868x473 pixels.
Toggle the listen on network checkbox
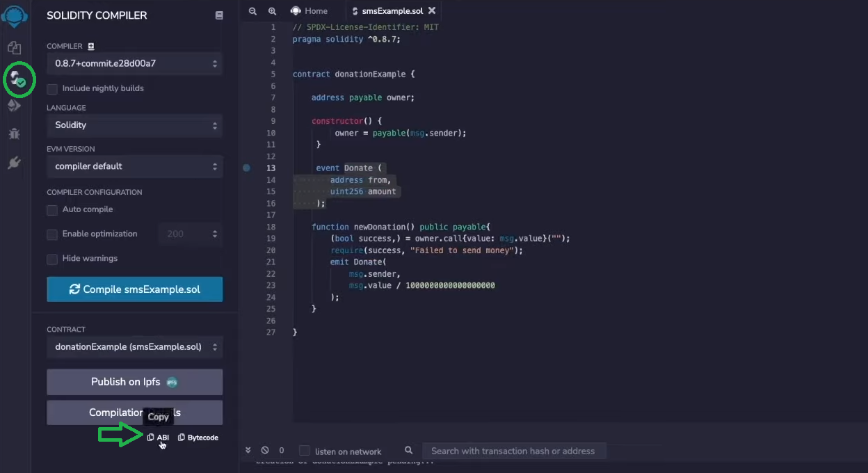tap(304, 451)
